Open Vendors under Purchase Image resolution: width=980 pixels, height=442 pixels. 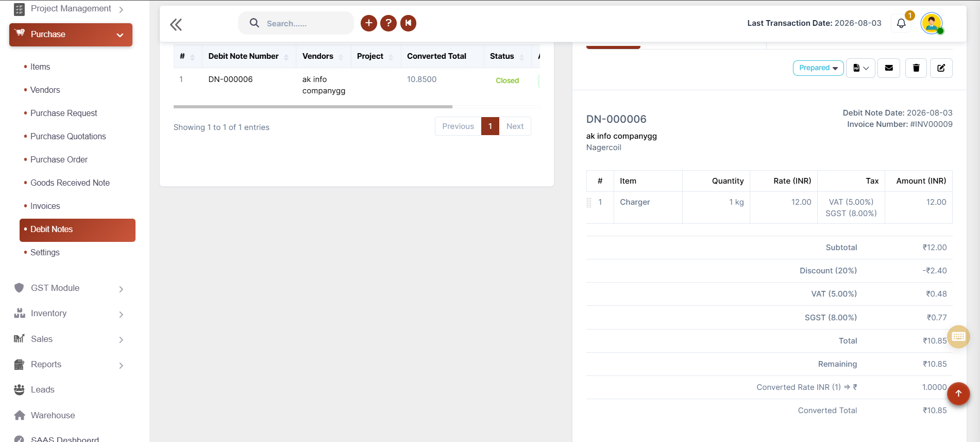pos(45,90)
